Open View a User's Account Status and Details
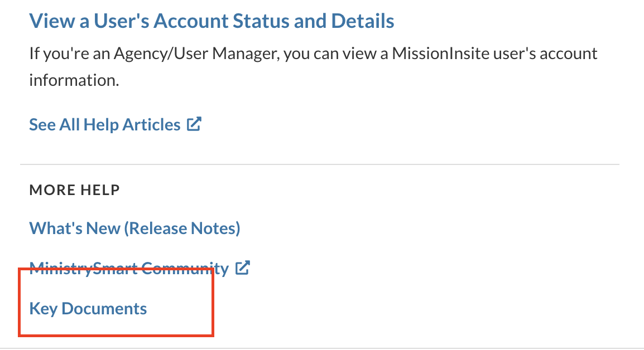Viewport: 644px width, 350px height. 212,22
